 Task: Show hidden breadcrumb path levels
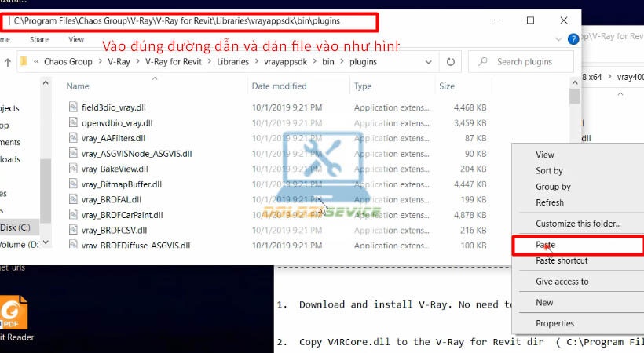36,62
